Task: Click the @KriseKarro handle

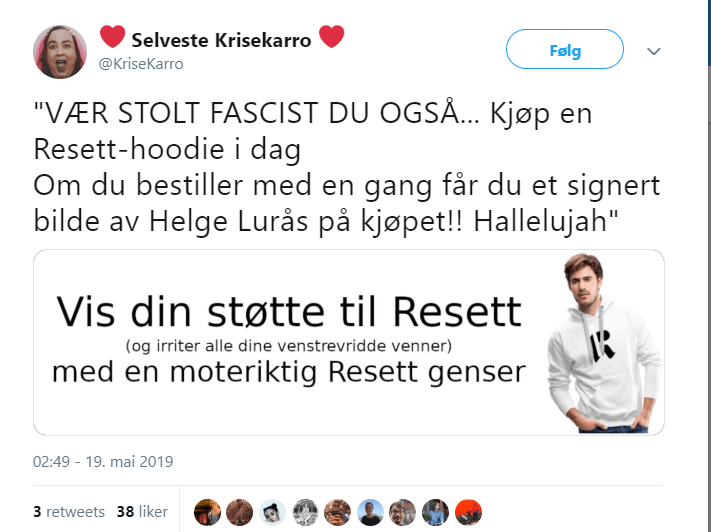Action: coord(140,64)
